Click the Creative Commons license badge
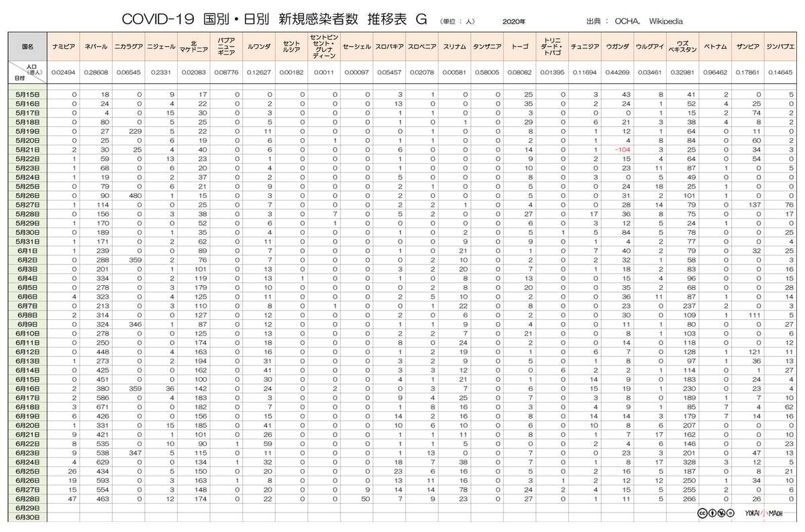 pos(716,513)
